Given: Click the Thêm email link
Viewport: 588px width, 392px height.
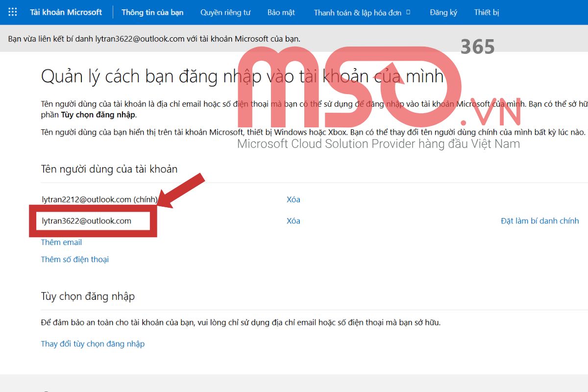Looking at the screenshot, I should (61, 242).
